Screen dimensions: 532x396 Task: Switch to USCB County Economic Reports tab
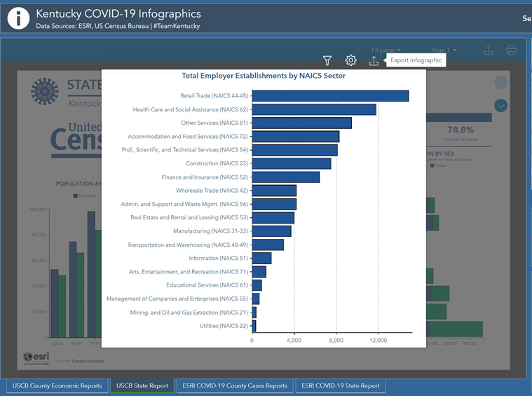click(57, 385)
